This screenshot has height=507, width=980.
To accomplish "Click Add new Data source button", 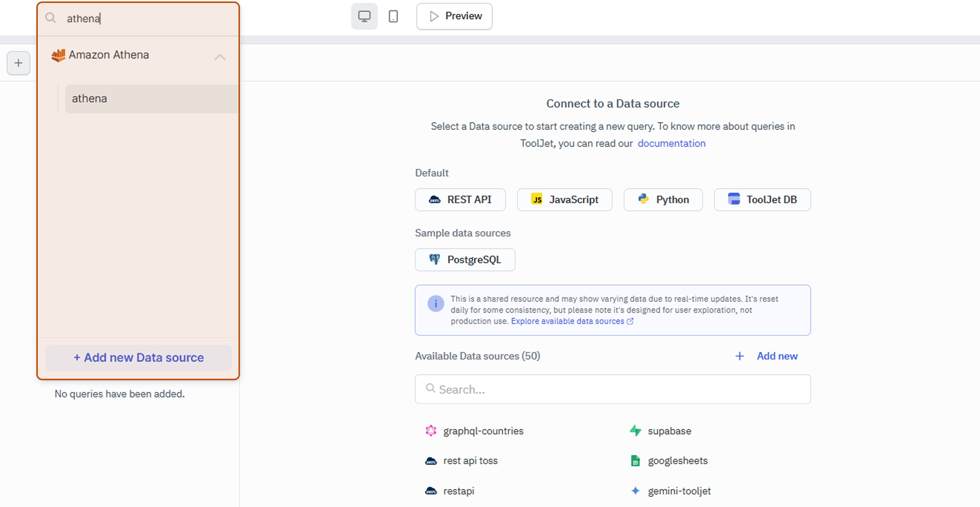I will 139,357.
